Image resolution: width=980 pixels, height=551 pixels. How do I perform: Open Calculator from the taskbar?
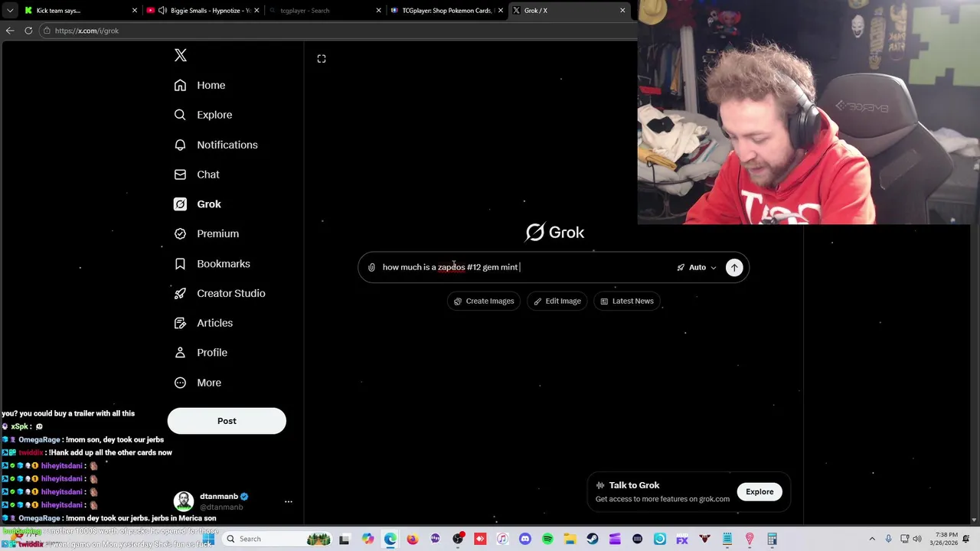point(773,539)
